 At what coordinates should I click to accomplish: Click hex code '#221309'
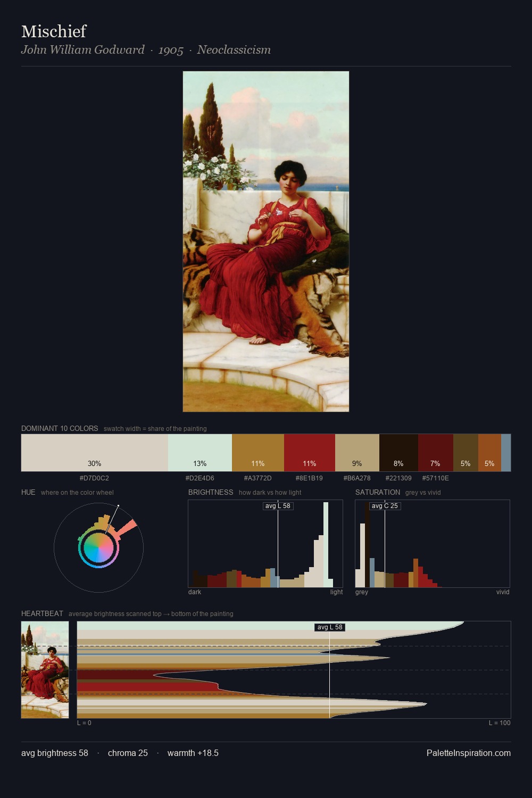[x=398, y=478]
